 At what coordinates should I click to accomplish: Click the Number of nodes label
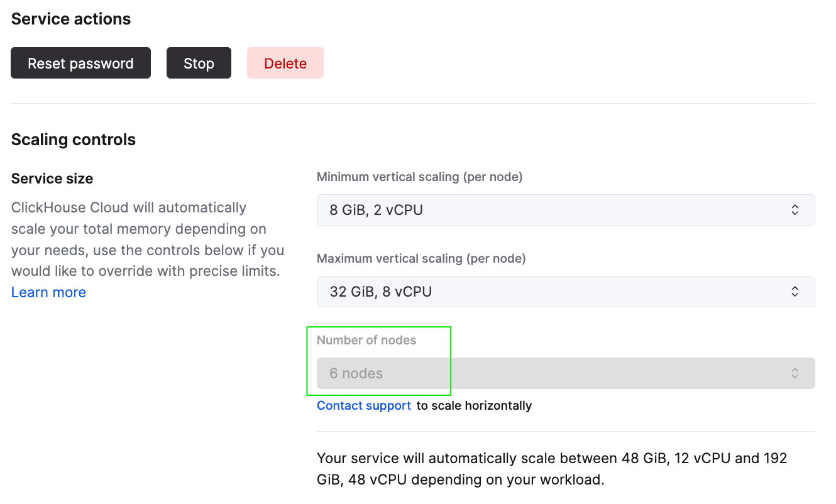(366, 340)
